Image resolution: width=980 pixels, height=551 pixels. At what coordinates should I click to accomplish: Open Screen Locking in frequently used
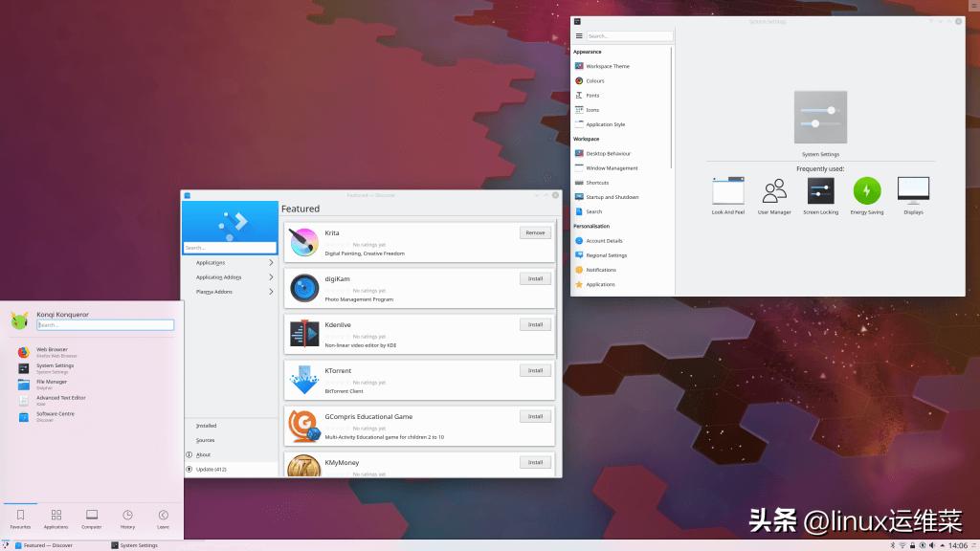[x=820, y=195]
